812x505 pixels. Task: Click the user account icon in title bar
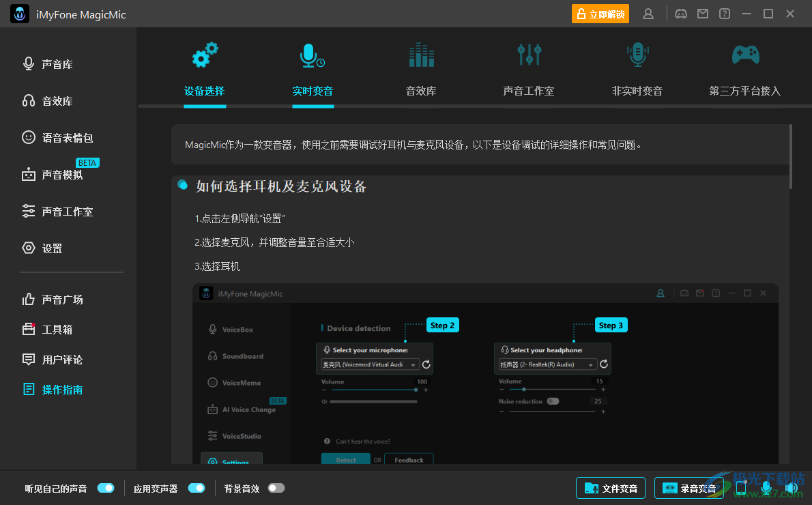[648, 14]
